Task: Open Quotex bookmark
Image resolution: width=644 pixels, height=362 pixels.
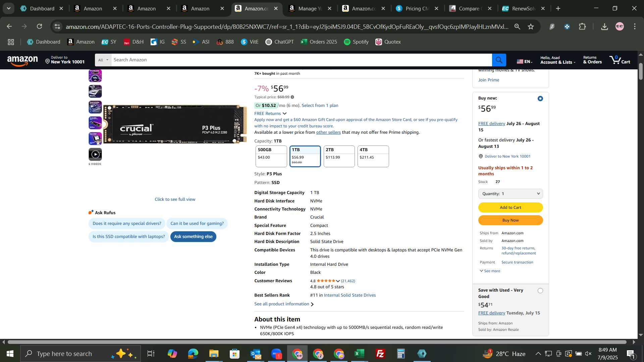Action: pyautogui.click(x=388, y=42)
